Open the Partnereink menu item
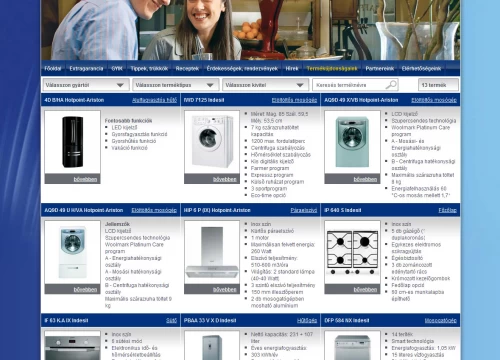The width and height of the screenshot is (500, 360). (380, 68)
